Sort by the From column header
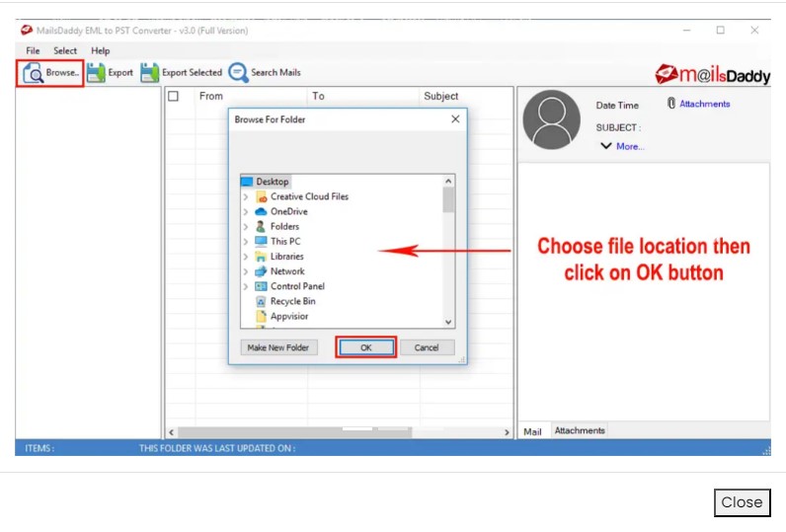The width and height of the screenshot is (786, 532). [x=210, y=96]
